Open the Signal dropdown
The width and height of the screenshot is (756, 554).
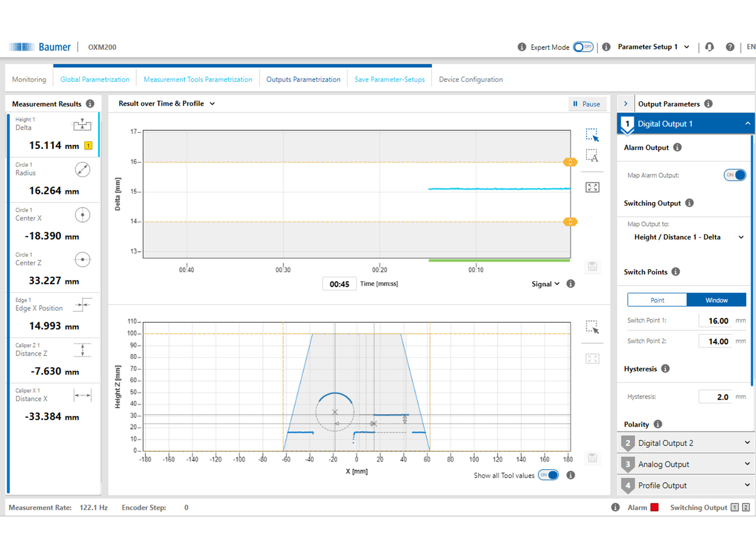tap(545, 284)
